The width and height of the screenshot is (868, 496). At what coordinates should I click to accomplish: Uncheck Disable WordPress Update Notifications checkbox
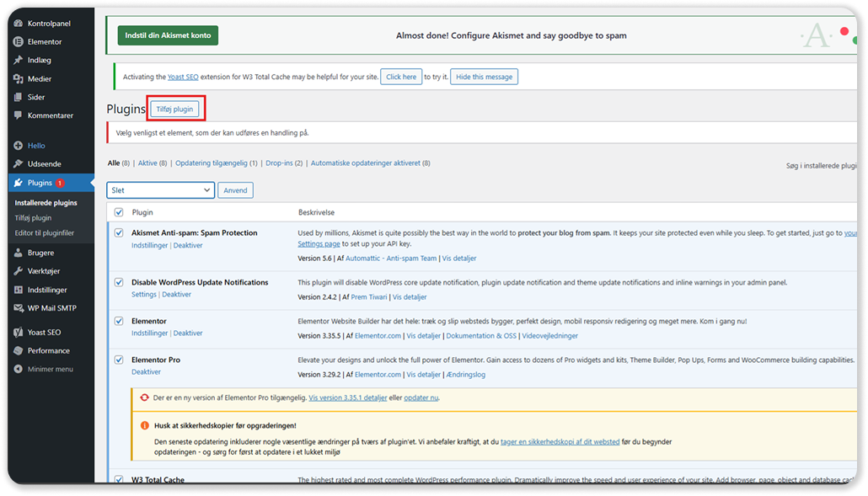(119, 283)
